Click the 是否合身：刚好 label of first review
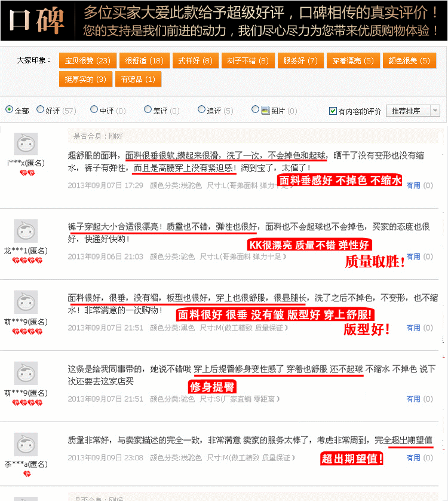 [98, 136]
